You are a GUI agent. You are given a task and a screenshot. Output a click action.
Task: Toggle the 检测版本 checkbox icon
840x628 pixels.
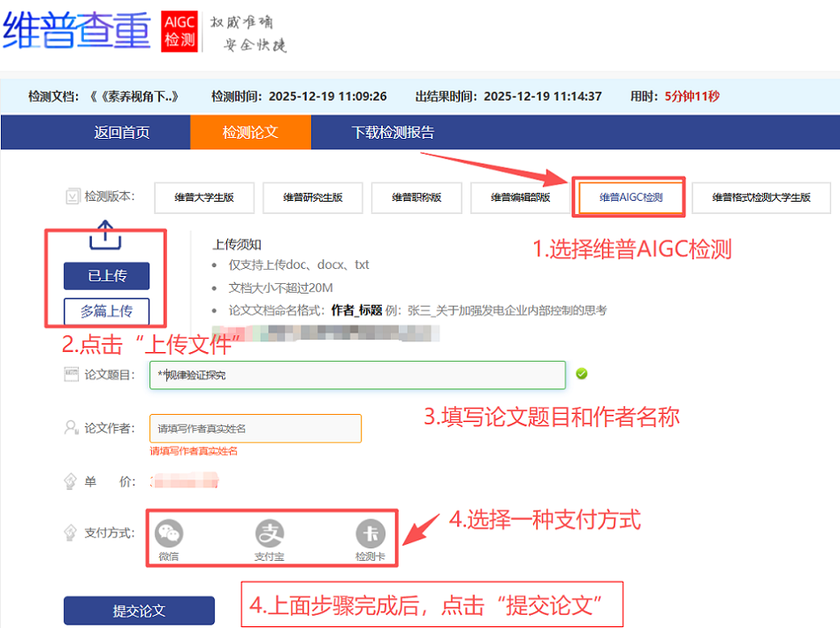tap(73, 197)
